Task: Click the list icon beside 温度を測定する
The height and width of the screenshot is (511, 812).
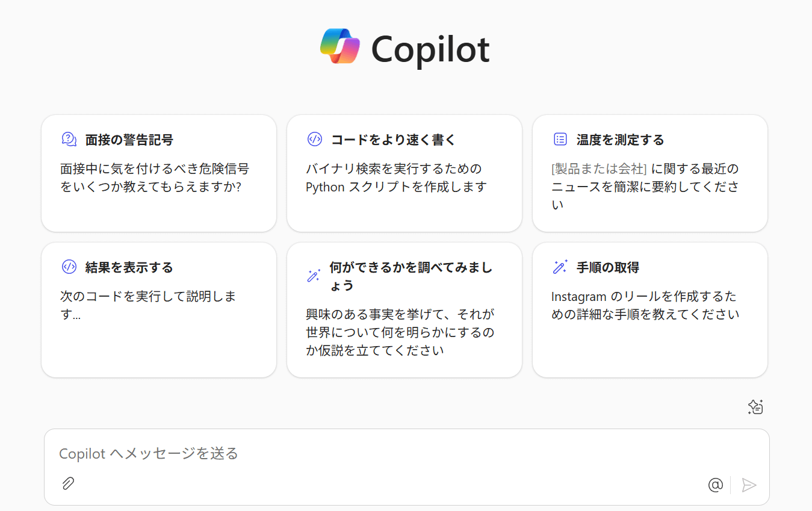Action: coord(560,139)
